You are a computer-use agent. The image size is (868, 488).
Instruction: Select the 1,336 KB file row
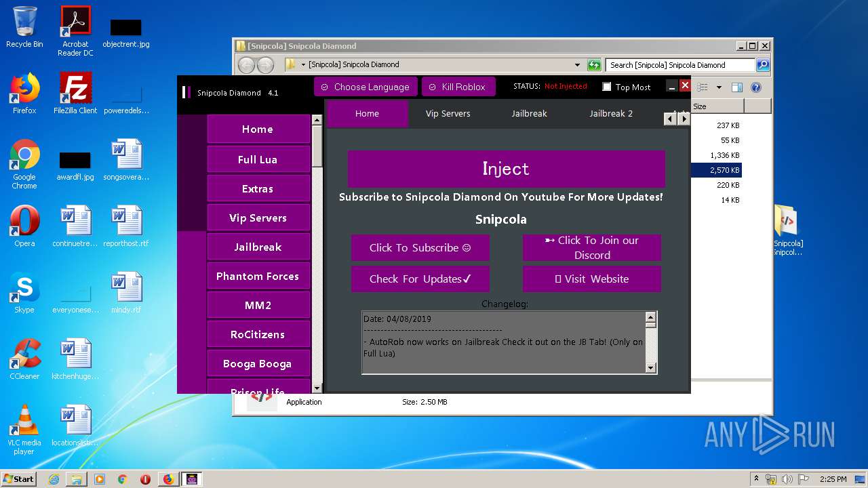tap(716, 155)
